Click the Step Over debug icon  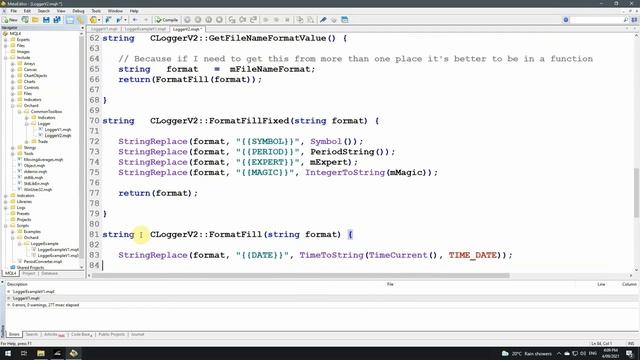243,20
